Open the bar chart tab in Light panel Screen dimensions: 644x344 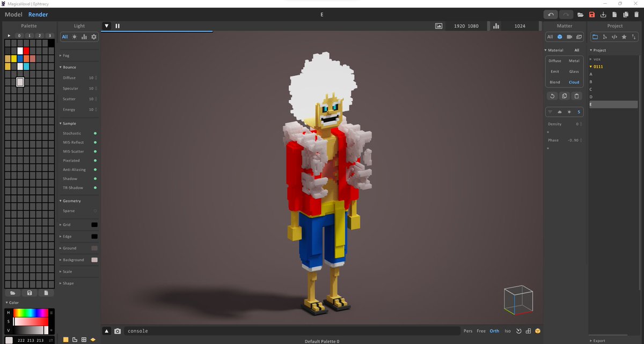click(84, 37)
